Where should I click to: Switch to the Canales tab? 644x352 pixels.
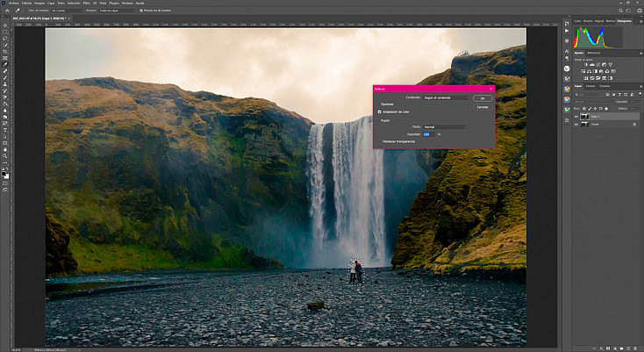(x=590, y=86)
